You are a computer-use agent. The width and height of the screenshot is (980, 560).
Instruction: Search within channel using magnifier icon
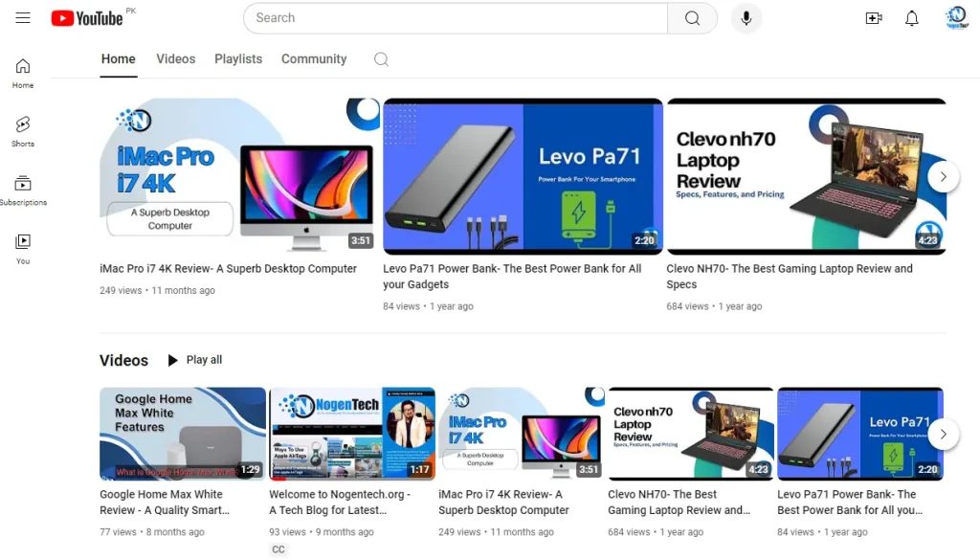(x=381, y=59)
